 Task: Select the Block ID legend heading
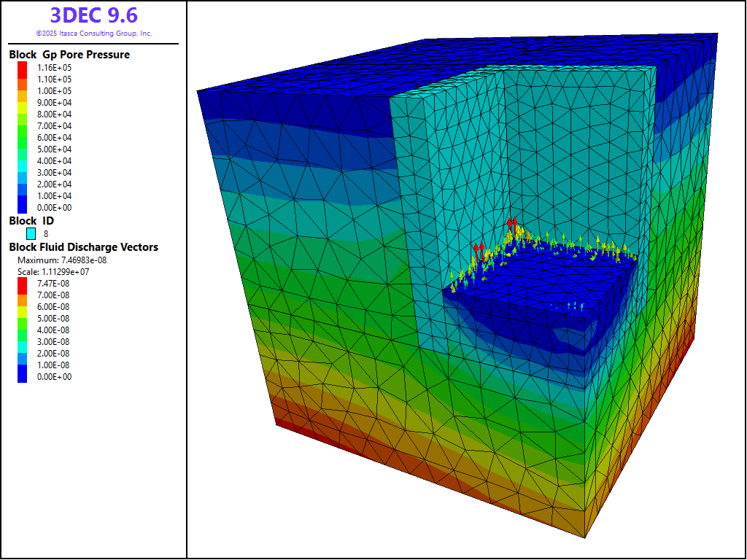[31, 221]
